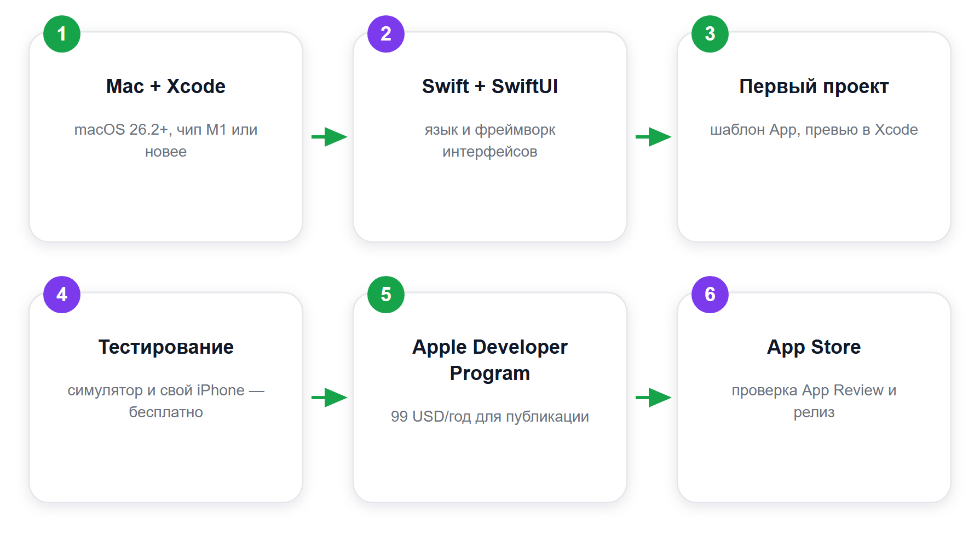Click the green step 5 badge
Screen dimensions: 980x535
pyautogui.click(x=386, y=295)
